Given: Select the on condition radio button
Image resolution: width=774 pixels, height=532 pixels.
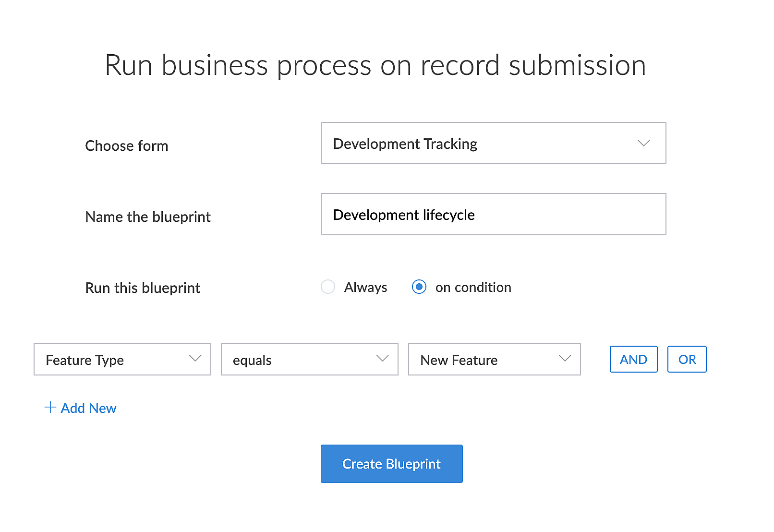Looking at the screenshot, I should 419,287.
